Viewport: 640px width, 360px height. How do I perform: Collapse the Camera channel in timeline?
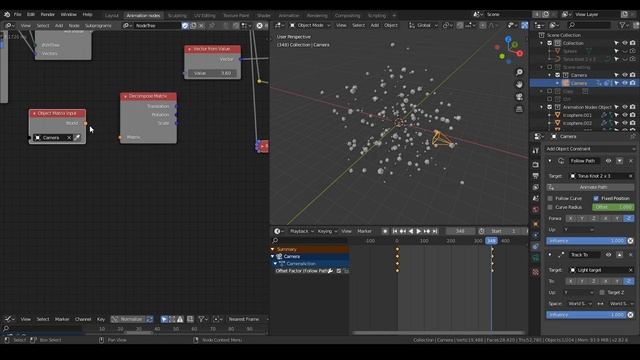pos(273,256)
